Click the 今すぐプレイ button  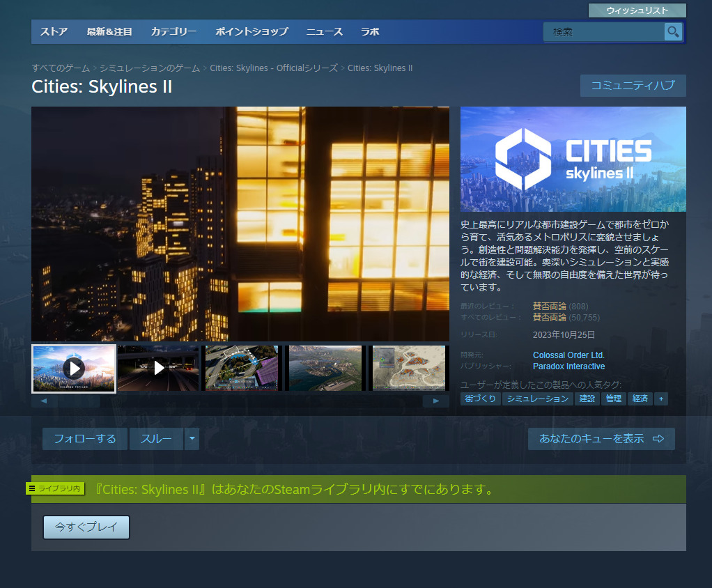point(86,527)
